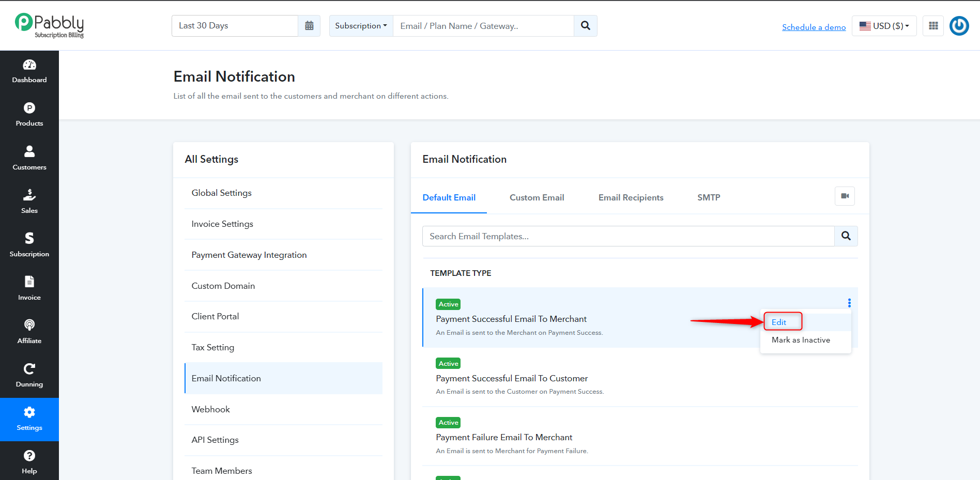Screen dimensions: 980x480
Task: Open the apps grid icon in header
Action: 933,26
